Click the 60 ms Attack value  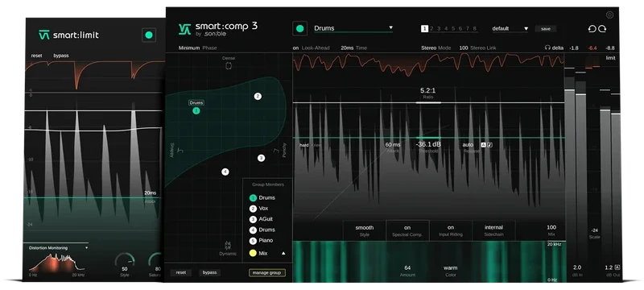point(392,144)
